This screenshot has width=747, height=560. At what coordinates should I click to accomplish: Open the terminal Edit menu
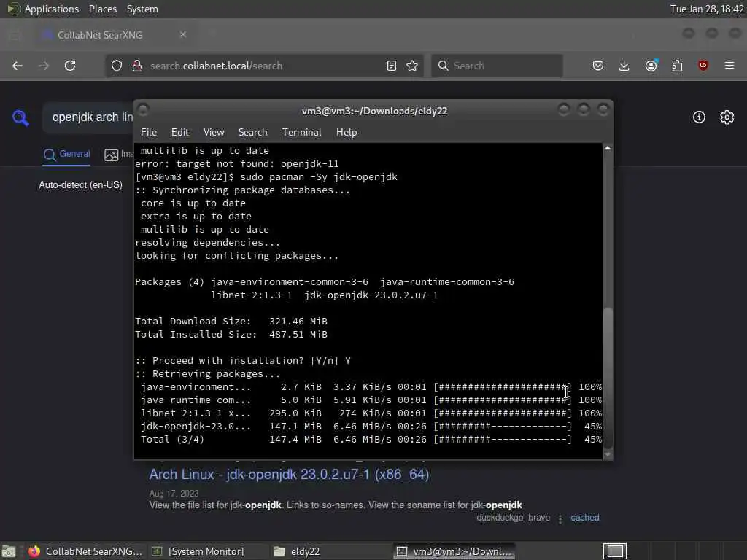179,133
